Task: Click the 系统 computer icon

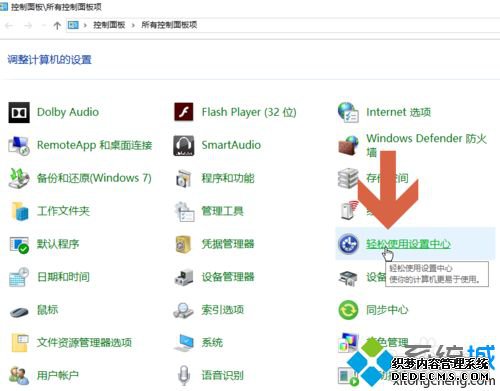Action: 184,343
